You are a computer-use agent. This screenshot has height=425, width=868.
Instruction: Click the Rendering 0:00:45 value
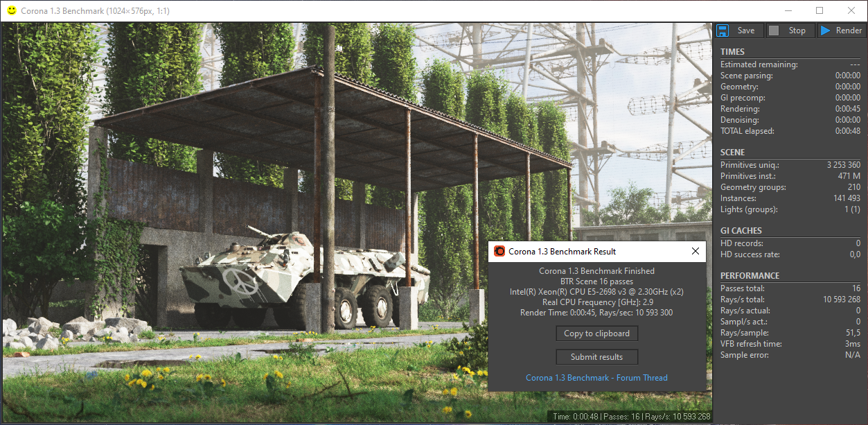coord(847,109)
